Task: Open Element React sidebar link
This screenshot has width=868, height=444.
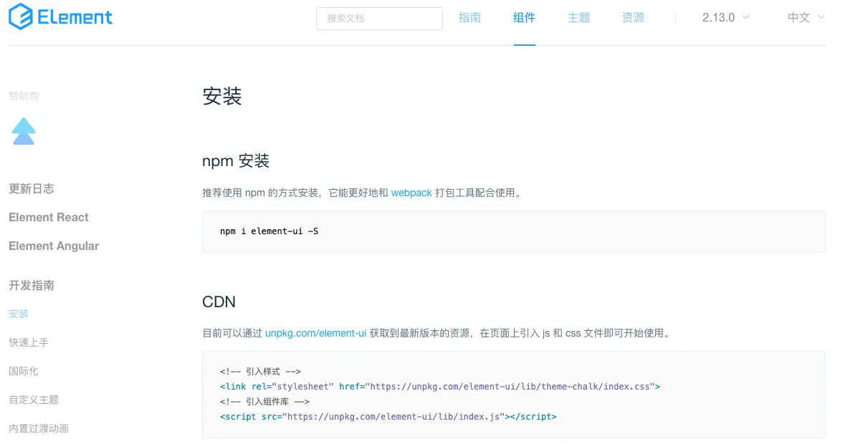Action: tap(49, 217)
